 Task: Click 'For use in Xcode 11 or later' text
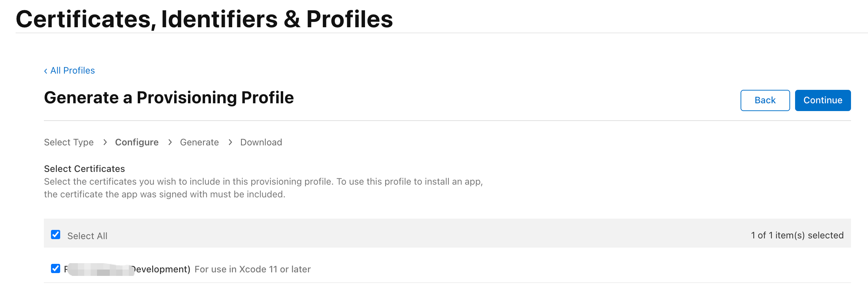(x=252, y=269)
